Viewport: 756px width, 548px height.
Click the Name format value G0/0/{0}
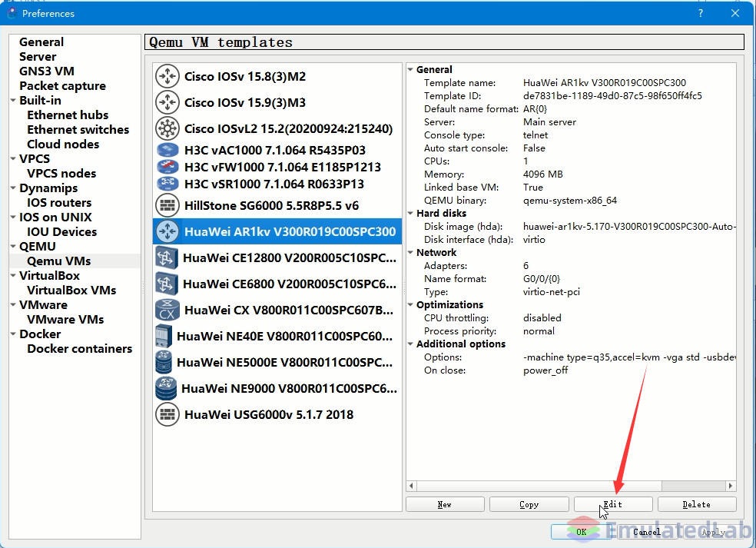542,279
